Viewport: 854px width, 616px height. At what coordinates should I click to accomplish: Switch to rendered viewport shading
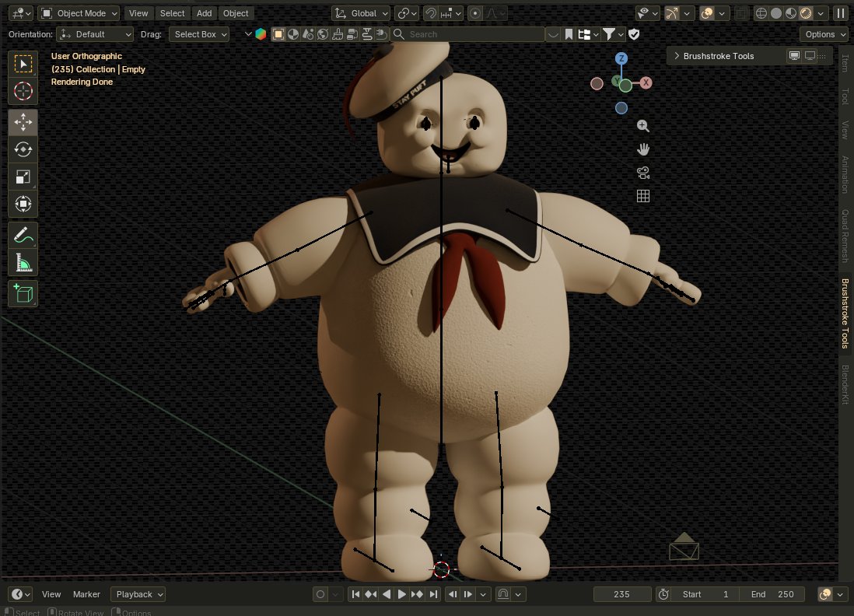tap(806, 14)
